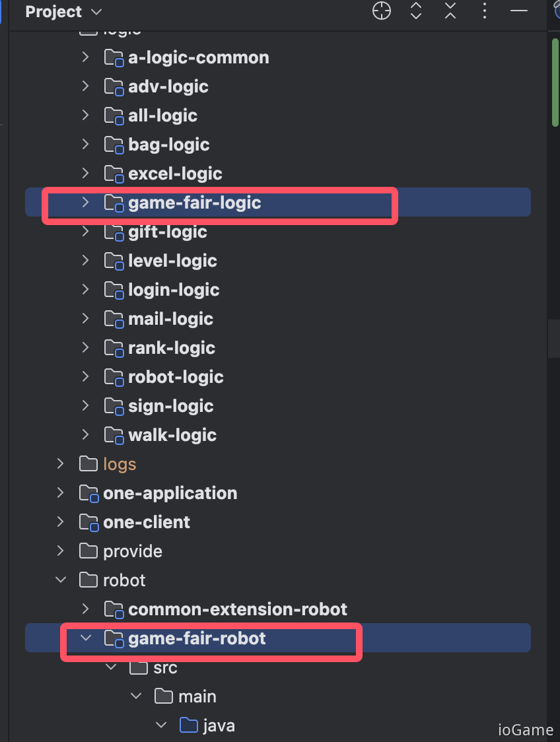Screen dimensions: 560x742
Task: Click the Select Opened File crosshair icon
Action: coord(382,11)
